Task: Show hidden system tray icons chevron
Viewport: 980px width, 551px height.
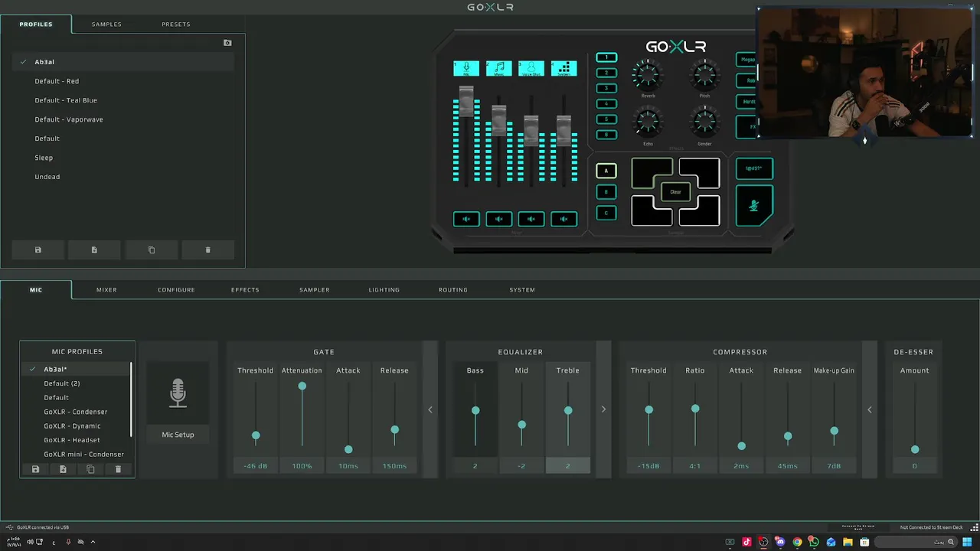Action: coord(93,542)
